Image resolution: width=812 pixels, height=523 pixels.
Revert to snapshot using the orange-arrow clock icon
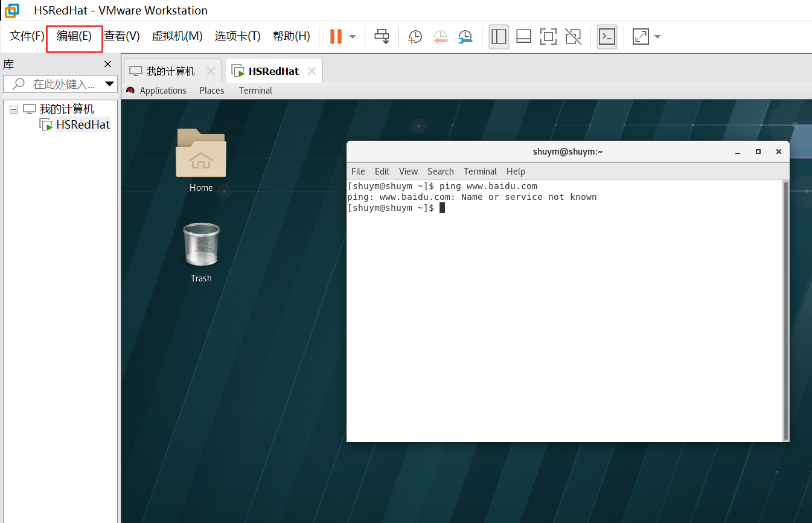coord(440,37)
